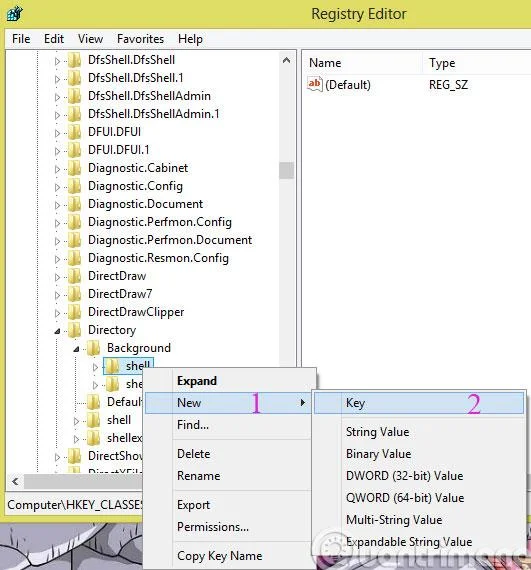Viewport: 531px width, 570px height.
Task: Open the View menu
Action: [x=90, y=39]
